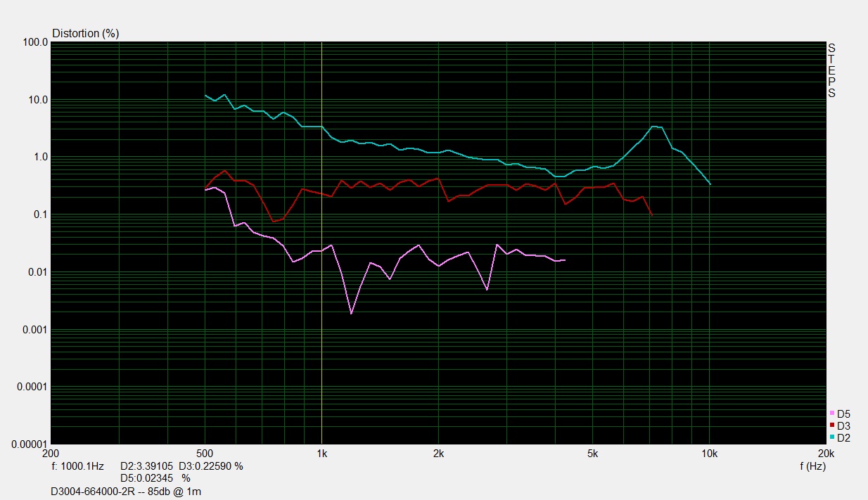Click the 0.0001 y-axis tick label
Viewport: 868px width, 500px height.
click(x=32, y=387)
